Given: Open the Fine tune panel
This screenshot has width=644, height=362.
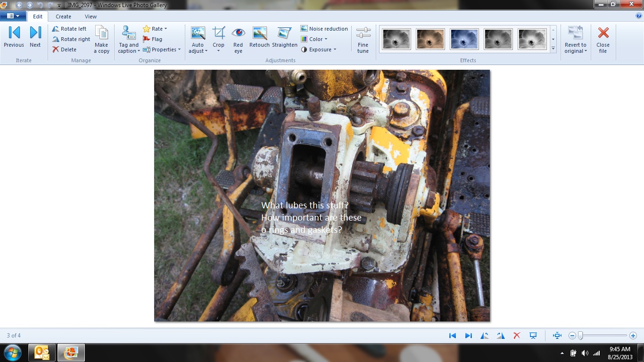Looking at the screenshot, I should [363, 40].
